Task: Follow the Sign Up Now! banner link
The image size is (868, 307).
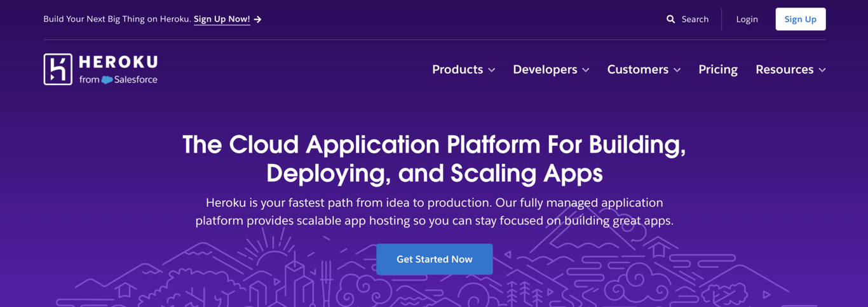Action: [222, 19]
